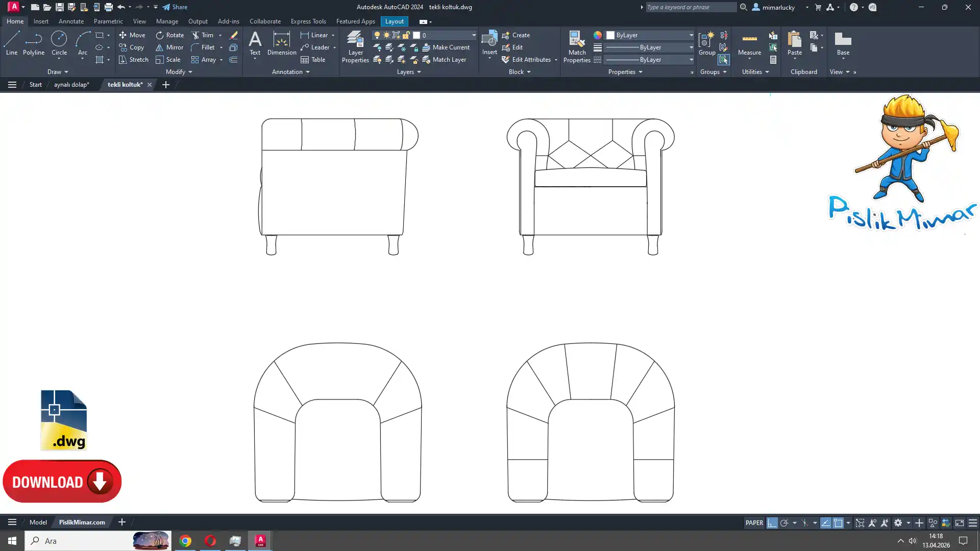The image size is (980, 551).
Task: Click the Mirror tool icon
Action: click(159, 47)
